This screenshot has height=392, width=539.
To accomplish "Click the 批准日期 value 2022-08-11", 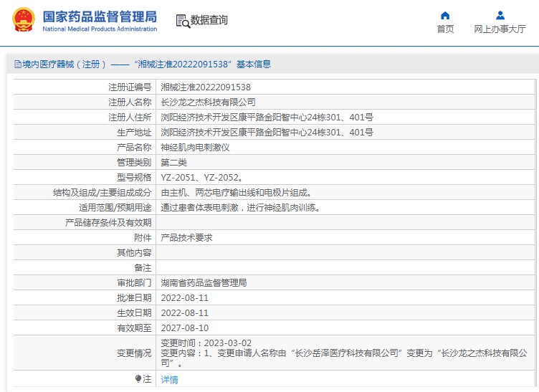I will point(185,298).
